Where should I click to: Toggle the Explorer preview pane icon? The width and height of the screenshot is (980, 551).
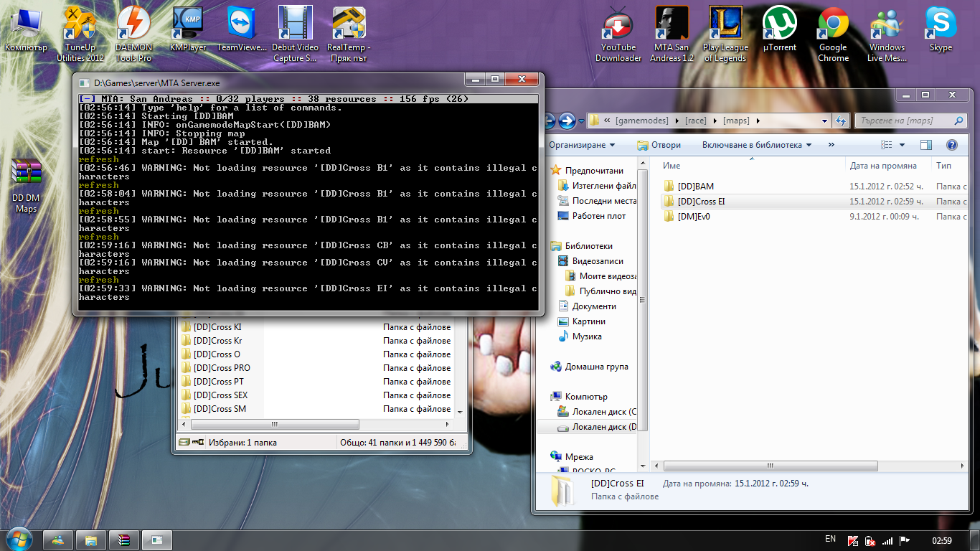pyautogui.click(x=926, y=145)
